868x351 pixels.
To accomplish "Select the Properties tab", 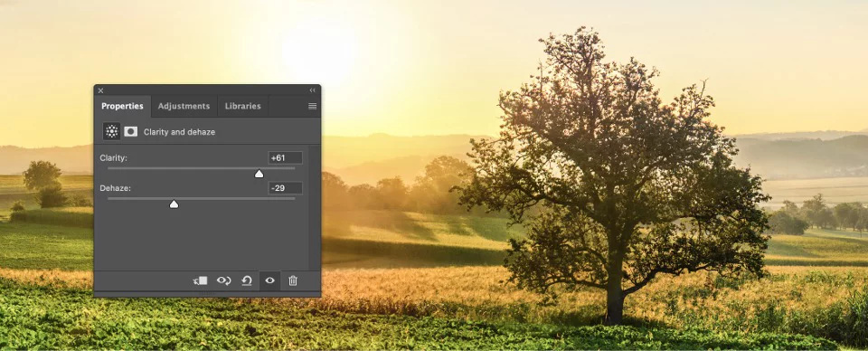I will tap(122, 107).
